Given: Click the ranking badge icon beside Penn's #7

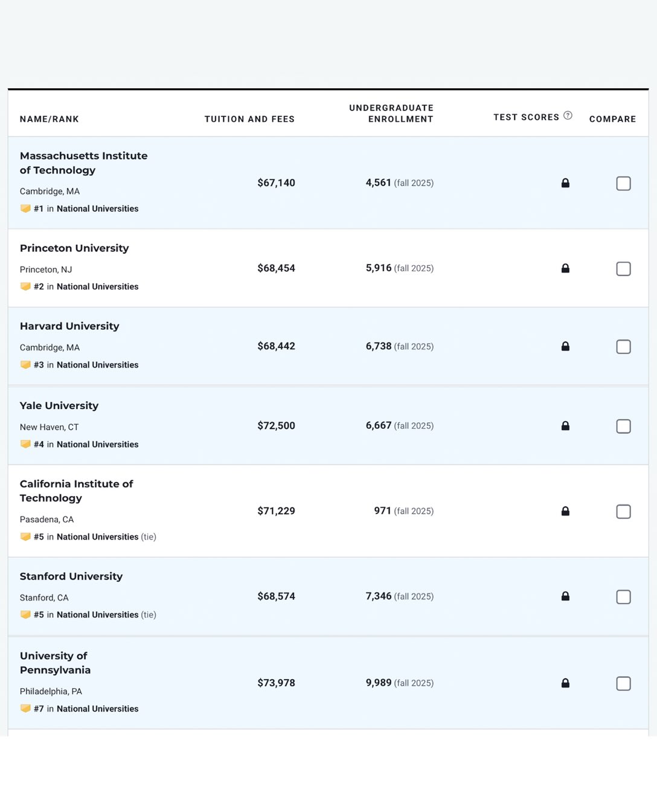Looking at the screenshot, I should click(x=25, y=709).
